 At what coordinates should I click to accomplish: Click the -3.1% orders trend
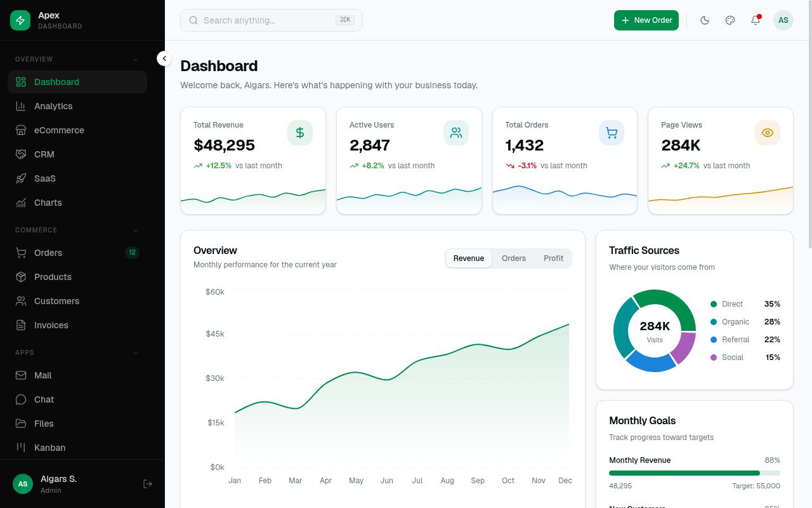coord(527,166)
